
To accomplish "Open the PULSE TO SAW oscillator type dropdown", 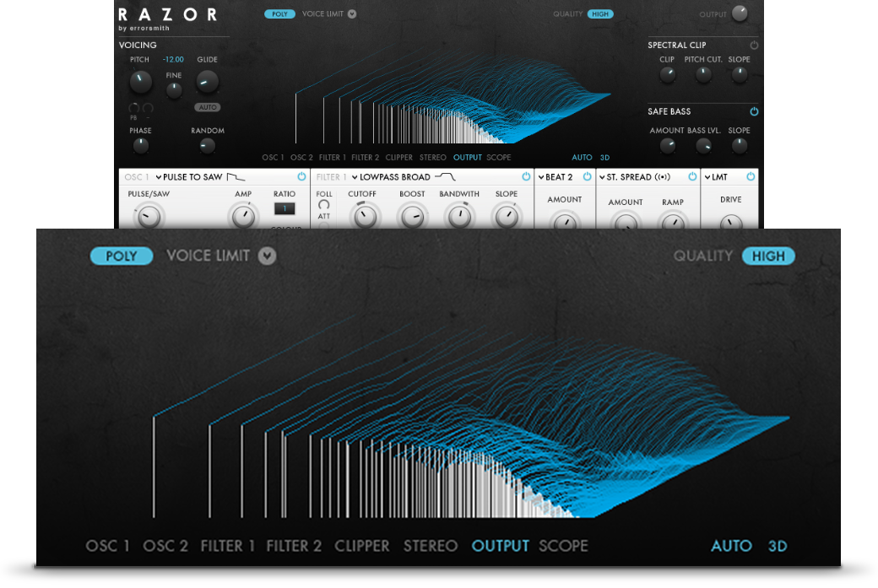I will coord(189,177).
